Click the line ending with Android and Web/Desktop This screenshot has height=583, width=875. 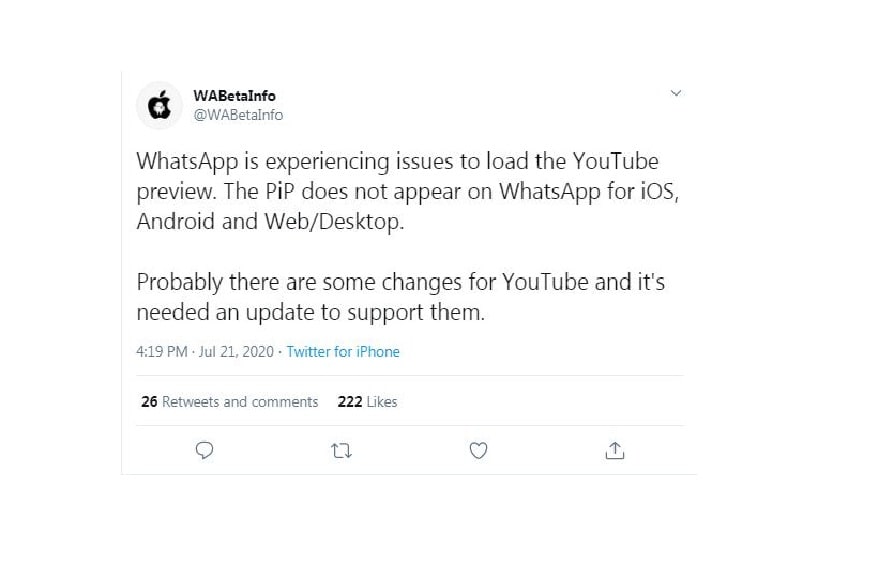270,221
